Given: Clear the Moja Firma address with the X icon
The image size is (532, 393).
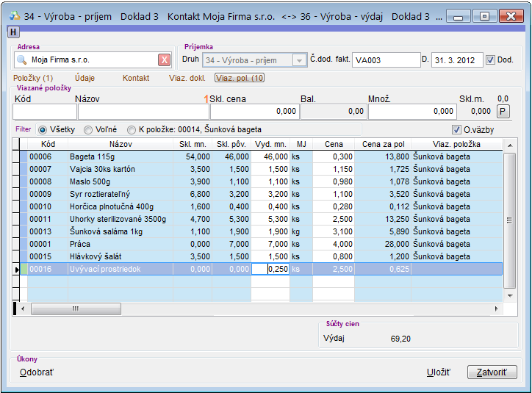Looking at the screenshot, I should [165, 60].
